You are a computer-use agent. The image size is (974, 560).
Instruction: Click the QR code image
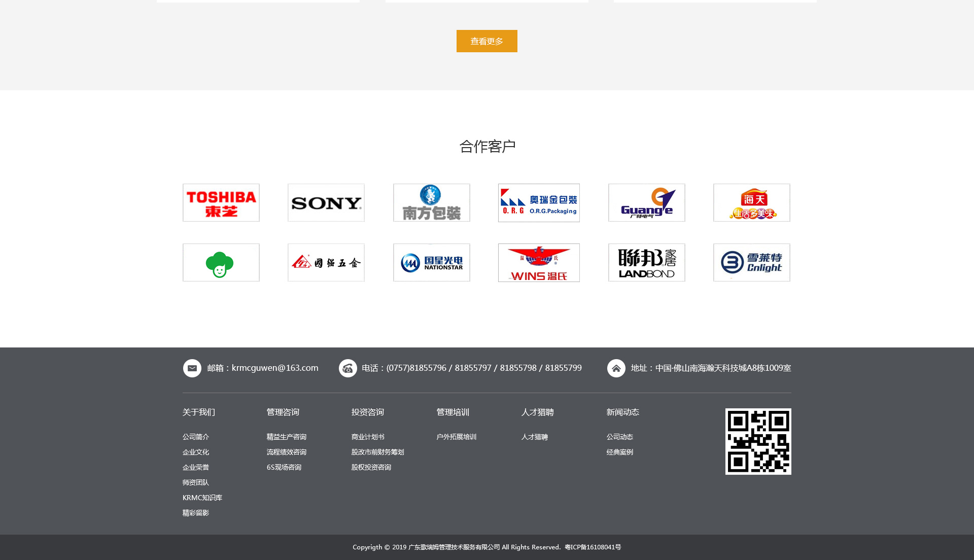tap(758, 442)
